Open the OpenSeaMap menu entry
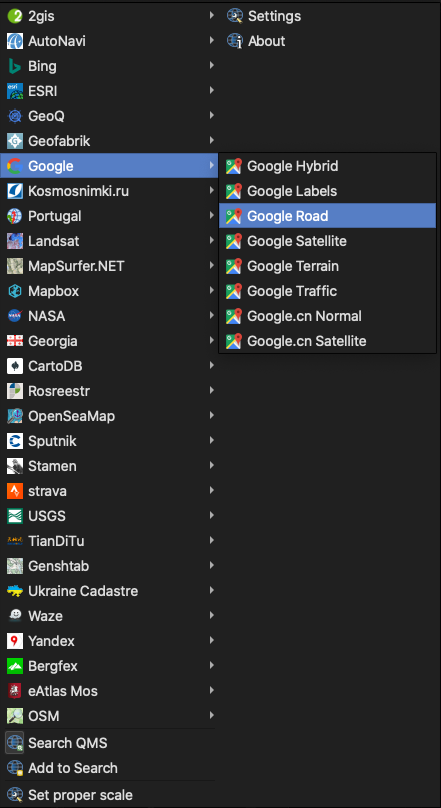Image resolution: width=441 pixels, height=808 pixels. click(x=109, y=416)
